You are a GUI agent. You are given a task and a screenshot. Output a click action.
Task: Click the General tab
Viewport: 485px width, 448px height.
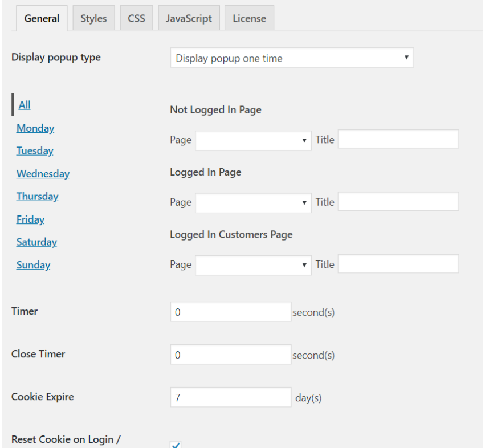coord(42,18)
